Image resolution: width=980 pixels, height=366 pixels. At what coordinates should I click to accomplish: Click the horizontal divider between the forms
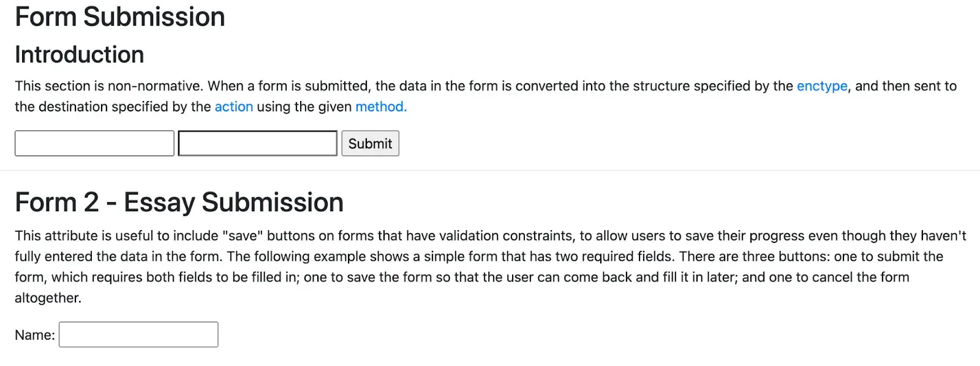(490, 170)
